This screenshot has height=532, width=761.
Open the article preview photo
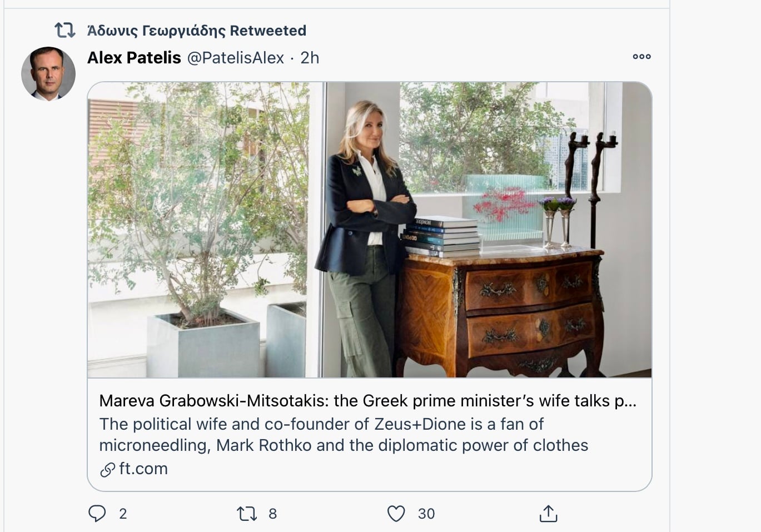369,230
